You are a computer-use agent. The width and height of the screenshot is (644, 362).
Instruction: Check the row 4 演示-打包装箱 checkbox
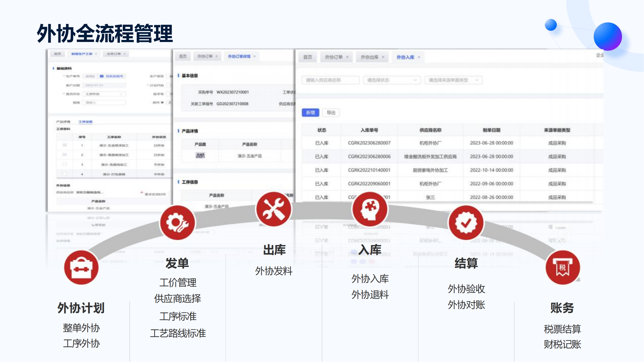click(x=64, y=174)
